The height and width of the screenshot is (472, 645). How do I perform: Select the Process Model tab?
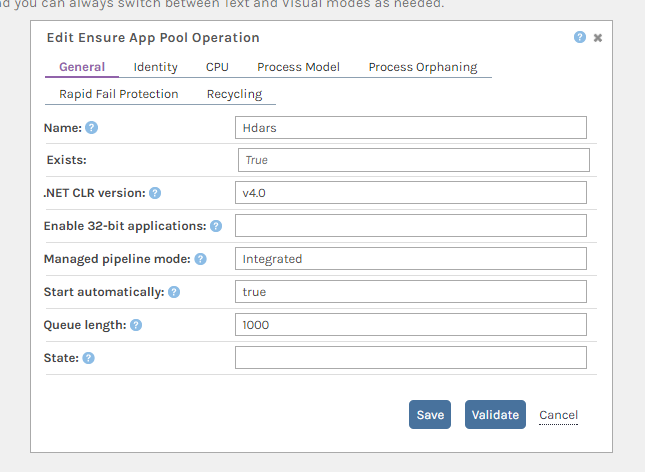coord(298,67)
